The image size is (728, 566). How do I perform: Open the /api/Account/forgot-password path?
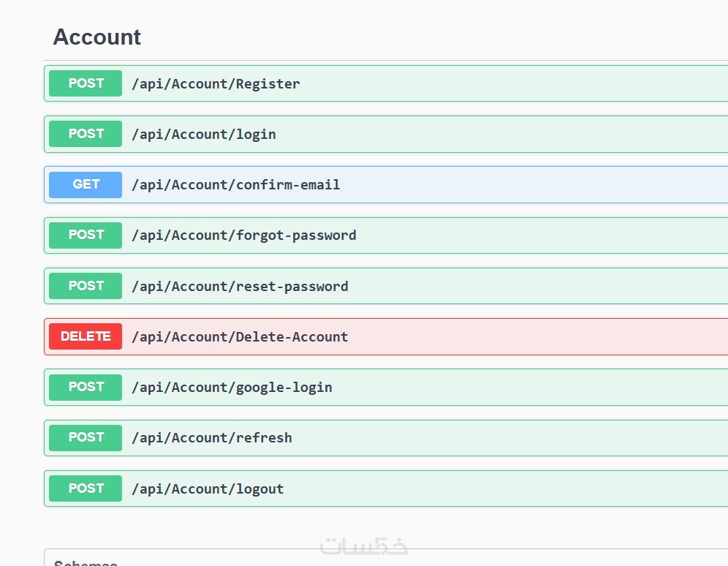click(x=244, y=235)
